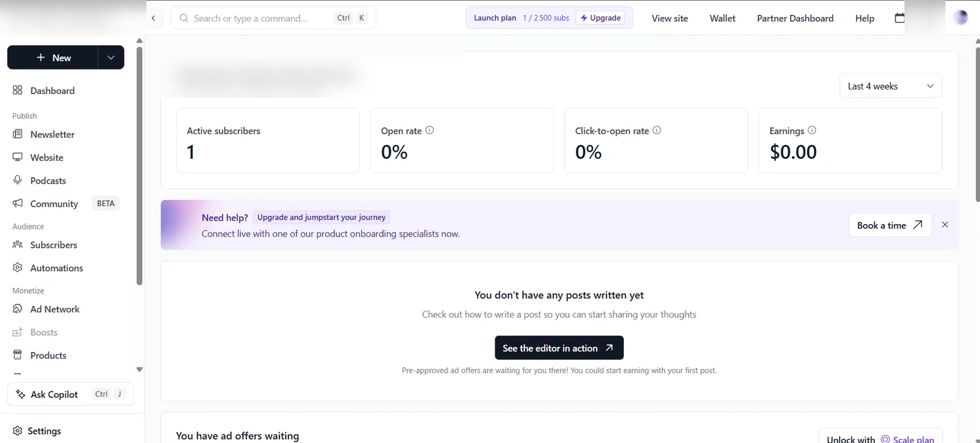Screen dimensions: 980x443
Task: Click the Products store icon
Action: (x=18, y=355)
